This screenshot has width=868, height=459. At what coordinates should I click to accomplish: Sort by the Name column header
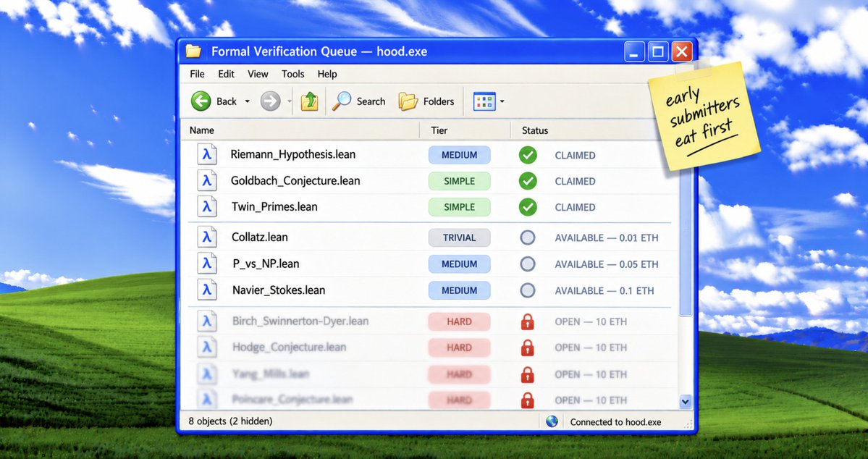coord(300,130)
